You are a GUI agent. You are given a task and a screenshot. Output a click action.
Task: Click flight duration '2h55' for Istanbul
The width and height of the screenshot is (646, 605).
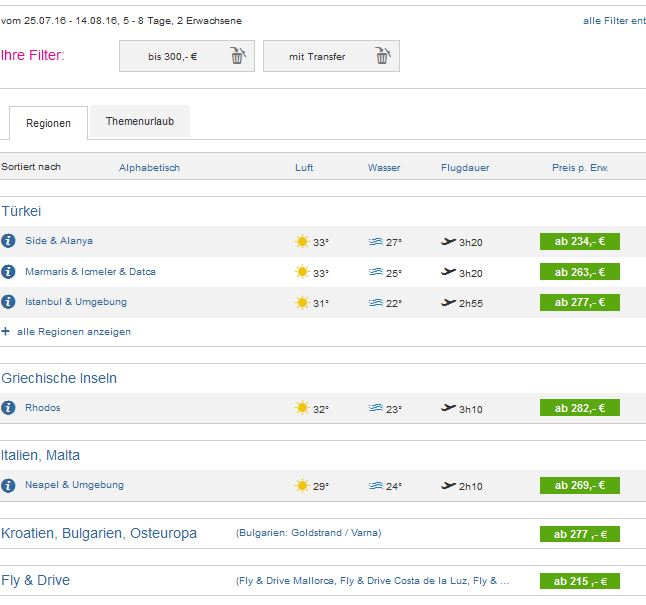(x=470, y=303)
